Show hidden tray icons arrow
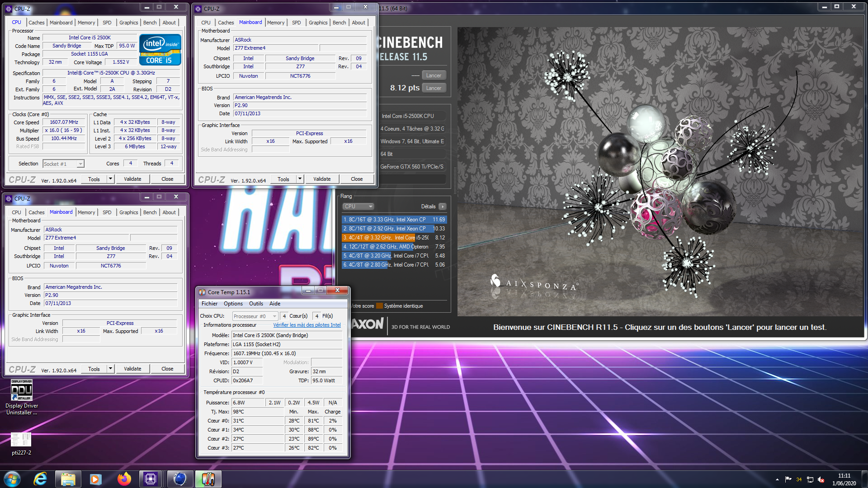 tap(777, 479)
